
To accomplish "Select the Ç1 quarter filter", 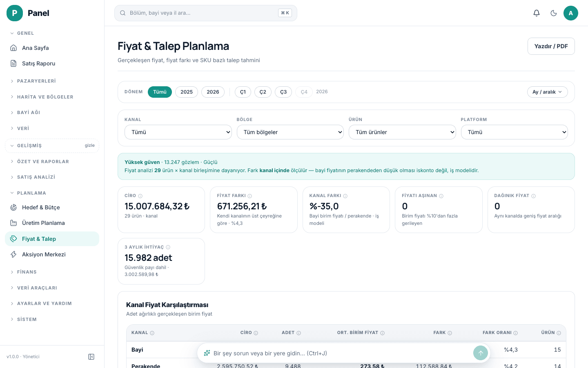I will (243, 92).
